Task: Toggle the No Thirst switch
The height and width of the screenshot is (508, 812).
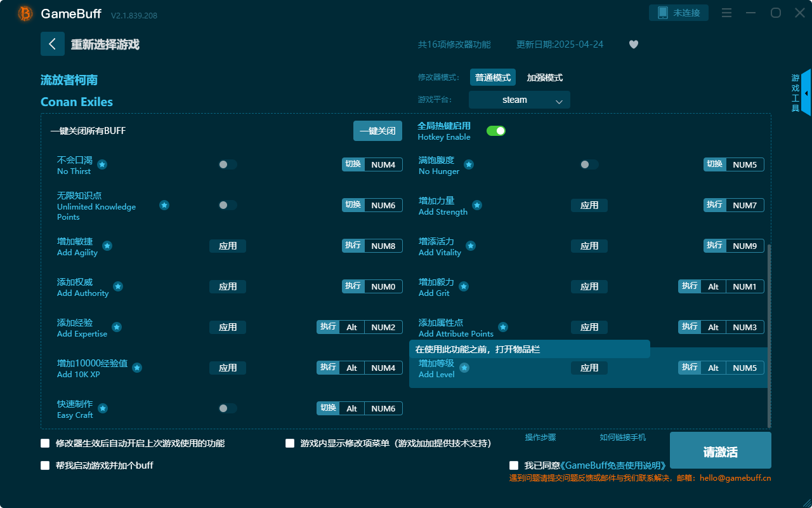Action: (226, 164)
